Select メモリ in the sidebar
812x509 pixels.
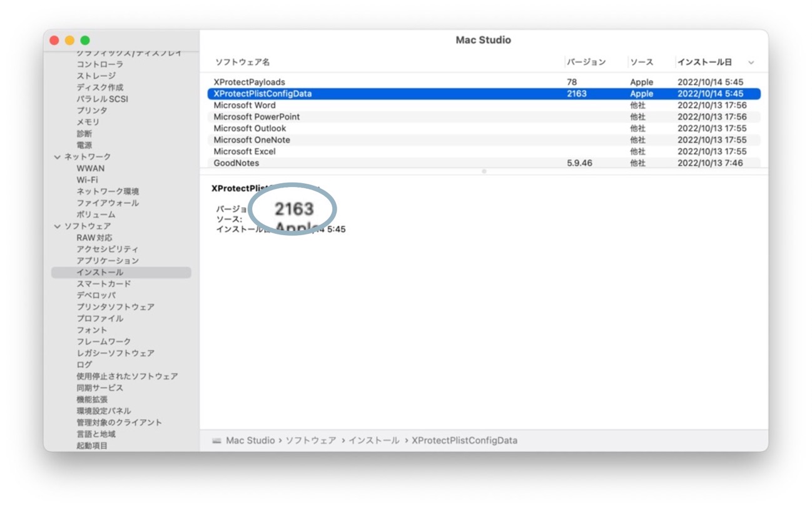point(88,122)
